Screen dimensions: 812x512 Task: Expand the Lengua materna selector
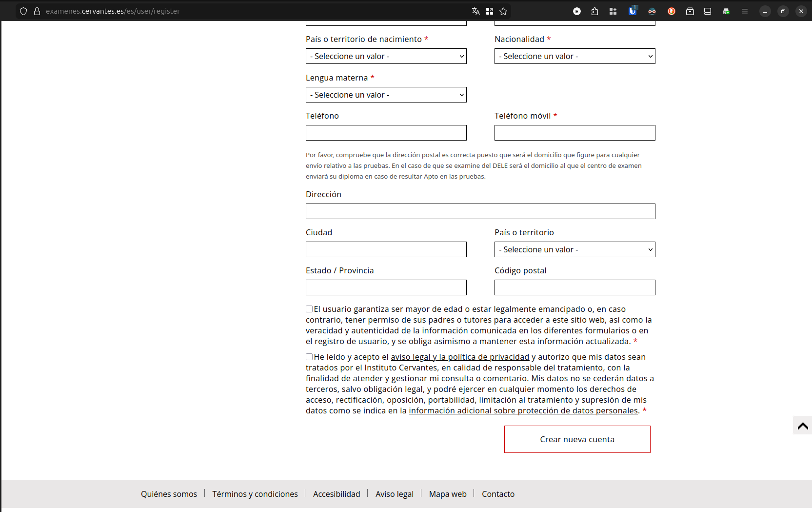pyautogui.click(x=386, y=95)
